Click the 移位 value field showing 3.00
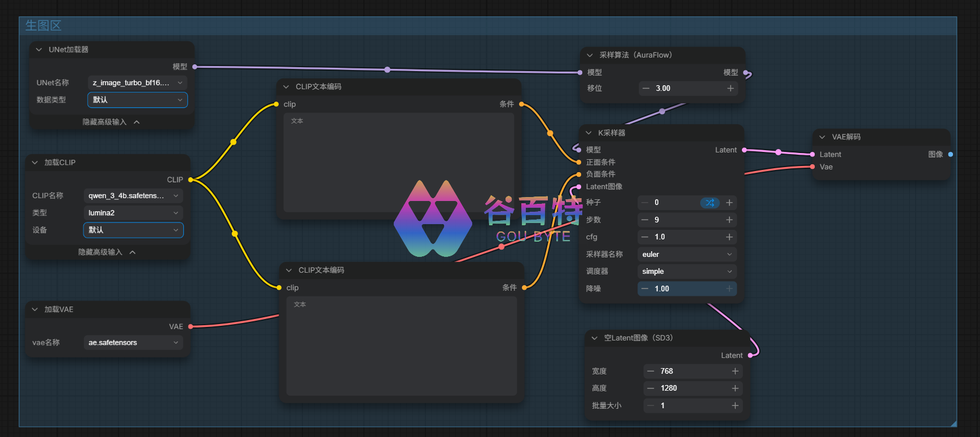The width and height of the screenshot is (980, 437). [x=688, y=89]
